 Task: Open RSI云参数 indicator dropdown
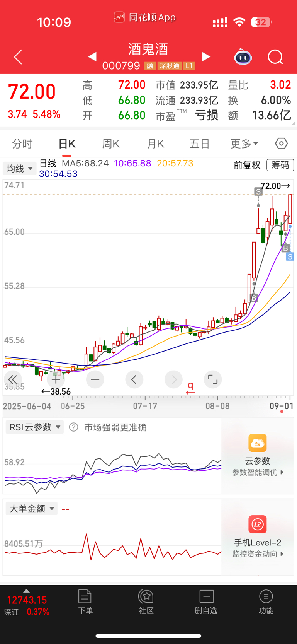click(35, 427)
